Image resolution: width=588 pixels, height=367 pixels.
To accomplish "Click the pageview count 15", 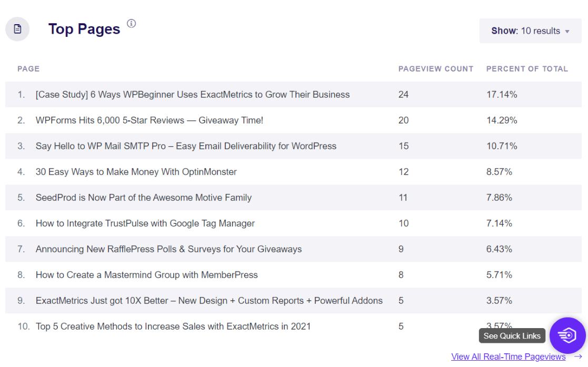I will point(404,146).
